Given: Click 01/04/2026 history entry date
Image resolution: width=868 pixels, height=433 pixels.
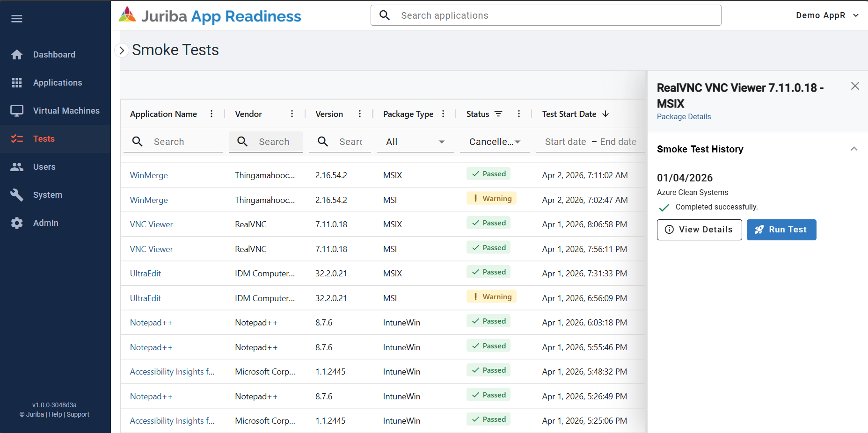Looking at the screenshot, I should pyautogui.click(x=685, y=178).
